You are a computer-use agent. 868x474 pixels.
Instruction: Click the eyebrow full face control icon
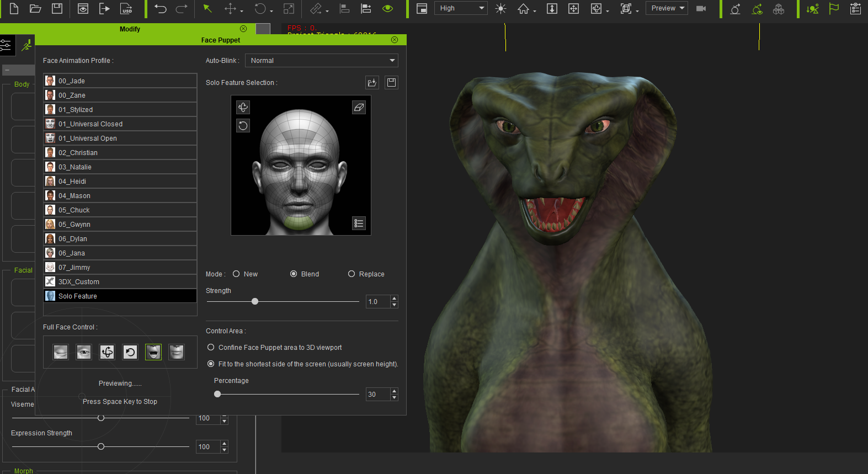click(61, 352)
